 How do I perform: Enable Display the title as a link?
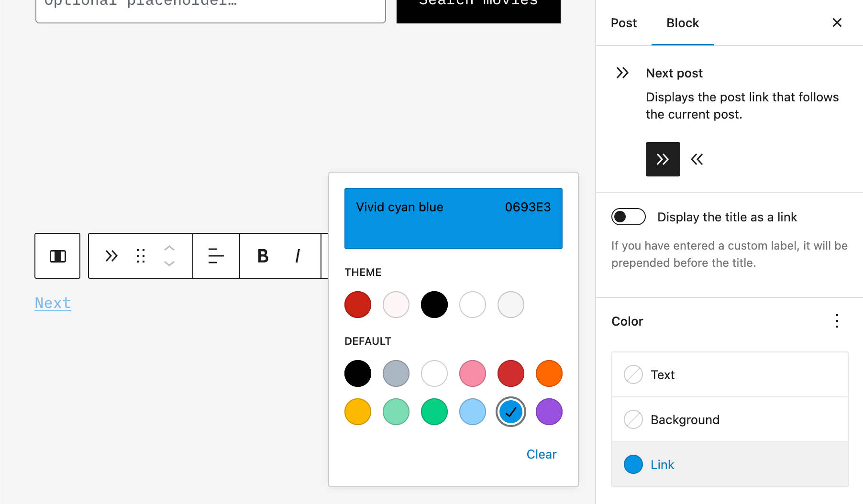628,217
